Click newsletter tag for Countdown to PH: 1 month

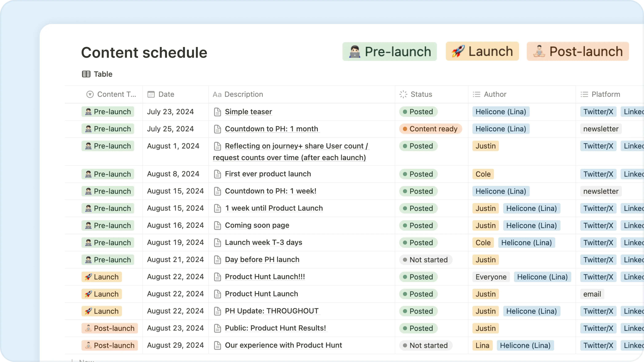point(601,129)
